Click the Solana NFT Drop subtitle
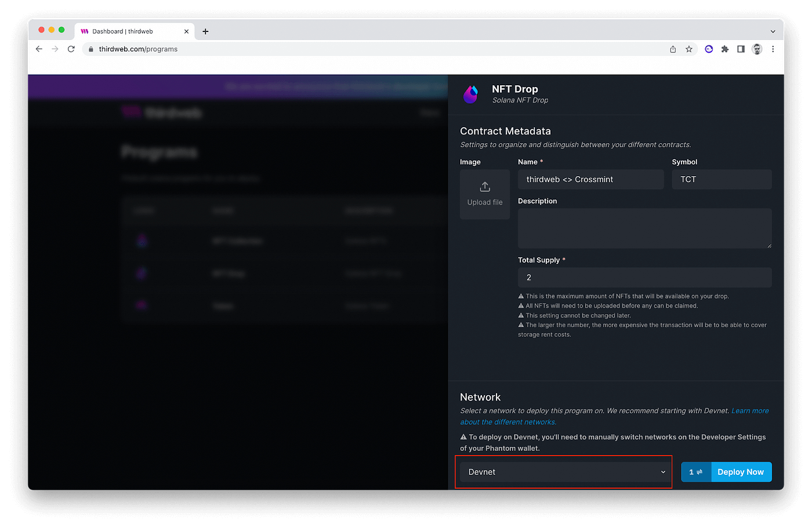 click(520, 100)
